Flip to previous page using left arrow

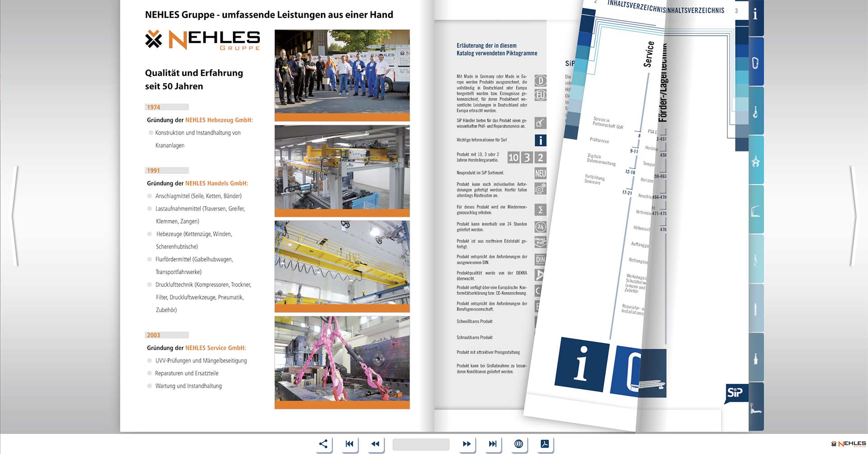pos(15,216)
